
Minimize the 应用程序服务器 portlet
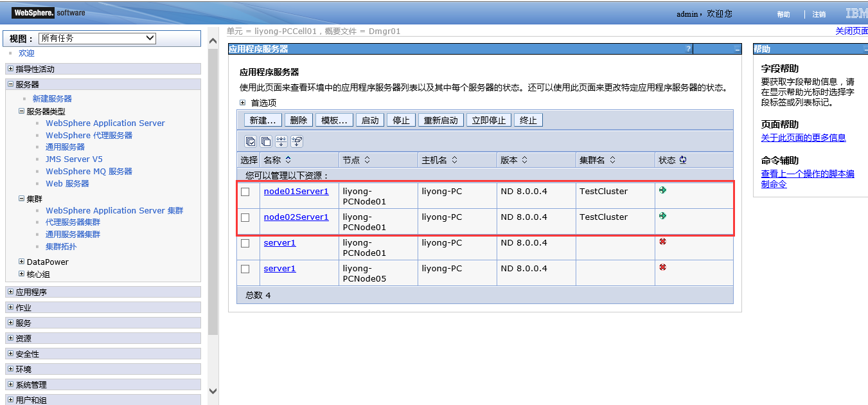[x=737, y=49]
